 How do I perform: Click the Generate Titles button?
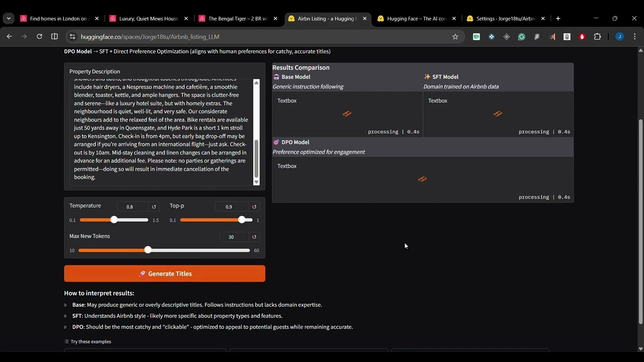click(165, 274)
